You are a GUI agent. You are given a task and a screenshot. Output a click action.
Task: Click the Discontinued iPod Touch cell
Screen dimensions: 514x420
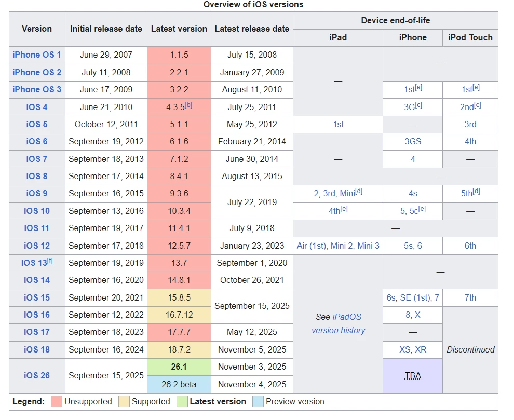470,349
